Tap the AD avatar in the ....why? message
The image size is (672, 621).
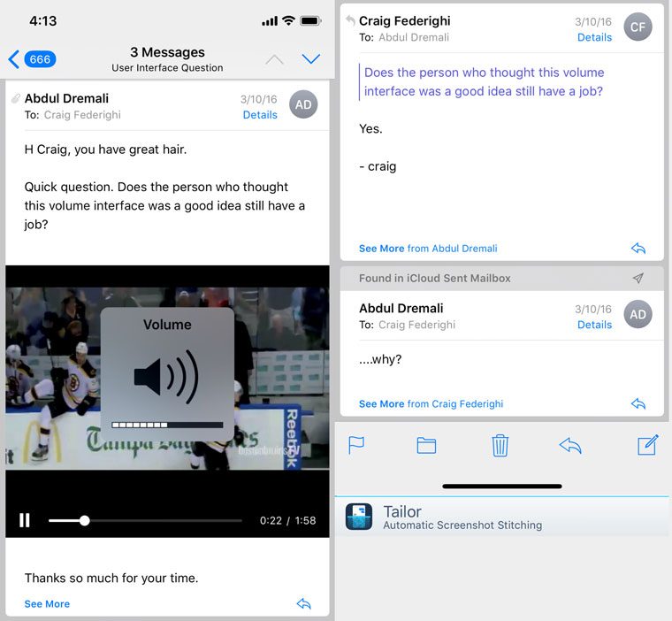pos(638,314)
